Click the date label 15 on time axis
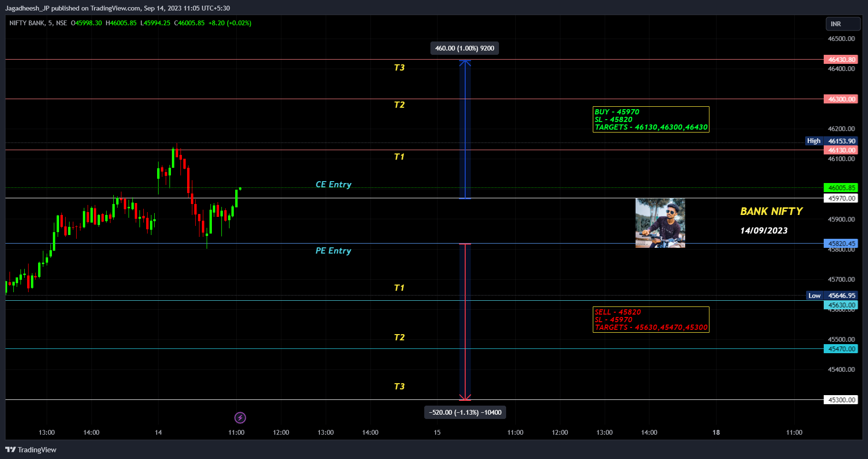 click(x=437, y=432)
